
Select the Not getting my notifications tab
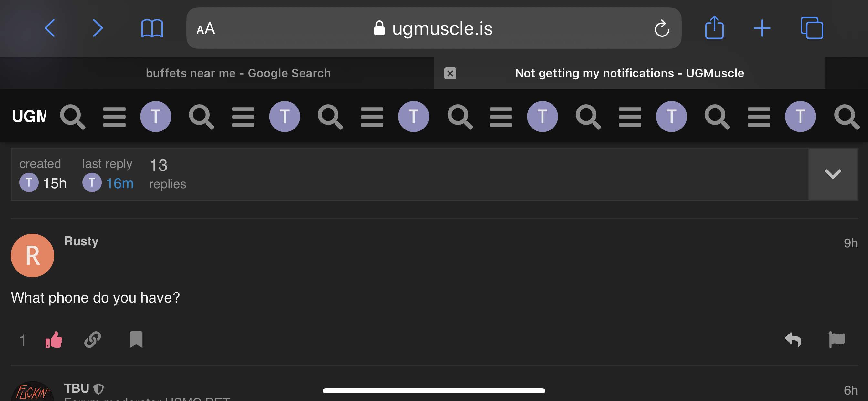tap(629, 73)
